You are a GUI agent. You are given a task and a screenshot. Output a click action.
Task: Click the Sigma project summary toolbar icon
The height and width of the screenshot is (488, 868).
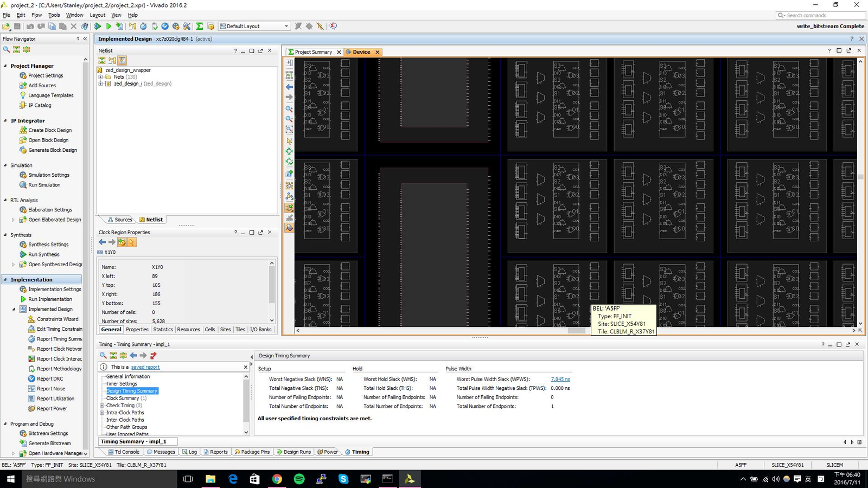pyautogui.click(x=200, y=26)
